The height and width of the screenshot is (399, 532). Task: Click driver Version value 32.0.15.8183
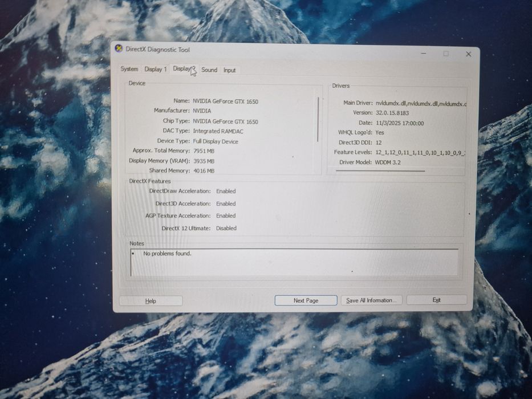(392, 113)
